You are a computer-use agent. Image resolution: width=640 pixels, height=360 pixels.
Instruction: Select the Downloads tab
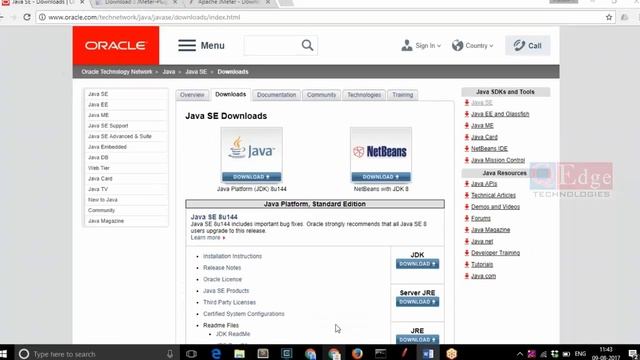[231, 94]
